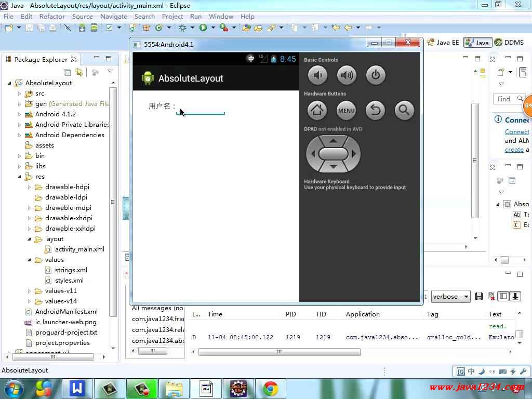Screen dimensions: 532x399
Task: Expand the src folder
Action: tap(19, 94)
